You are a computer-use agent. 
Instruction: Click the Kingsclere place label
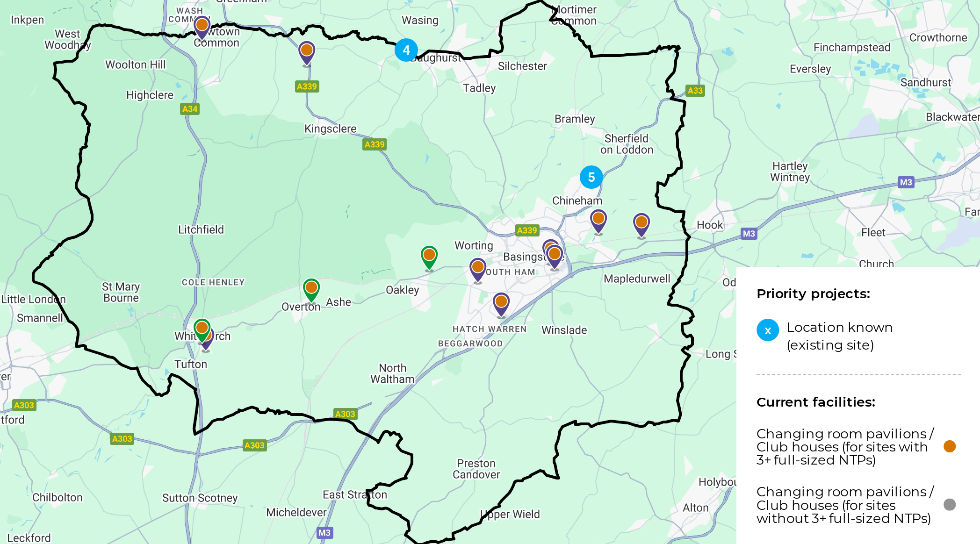[x=330, y=129]
